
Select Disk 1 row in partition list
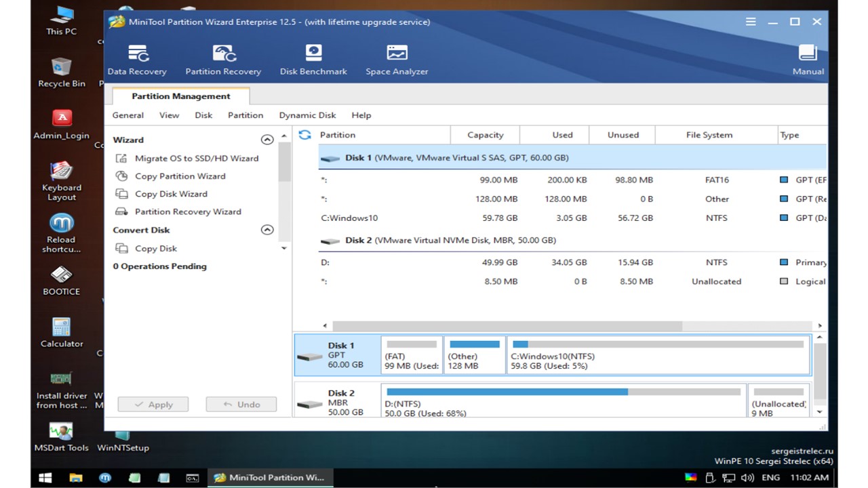573,158
